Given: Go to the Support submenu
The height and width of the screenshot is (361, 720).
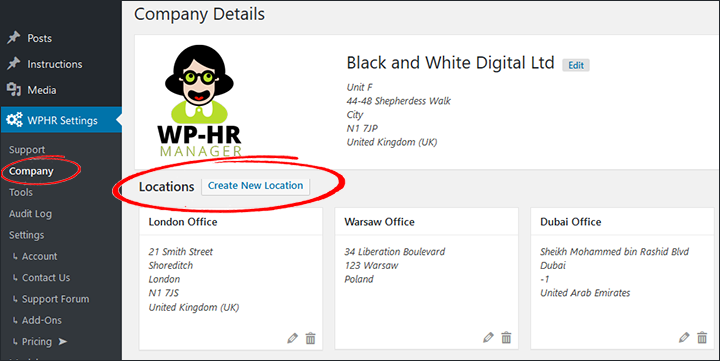Looking at the screenshot, I should coord(27,150).
